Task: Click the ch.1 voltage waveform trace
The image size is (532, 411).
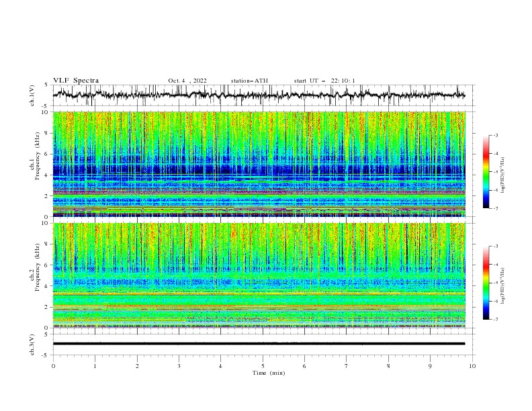Action: (x=259, y=95)
